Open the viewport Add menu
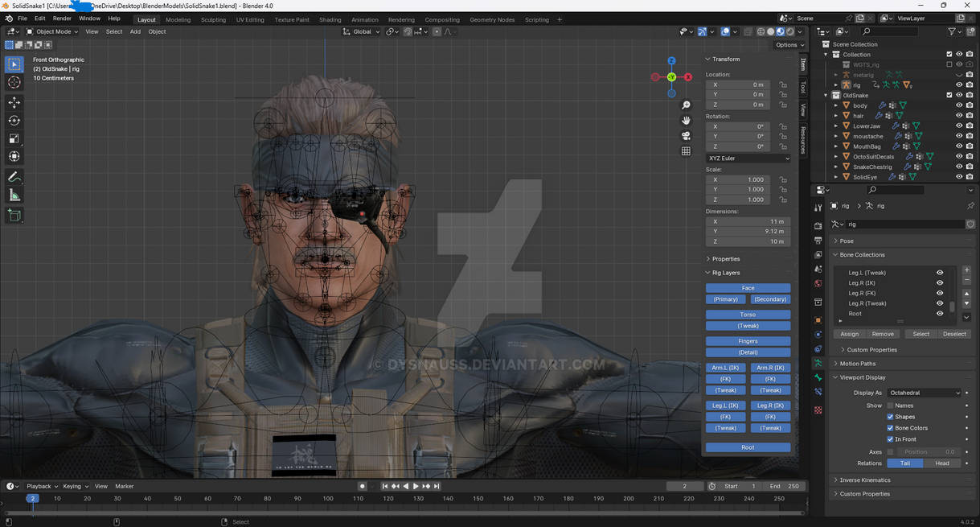The width and height of the screenshot is (980, 527). point(135,31)
